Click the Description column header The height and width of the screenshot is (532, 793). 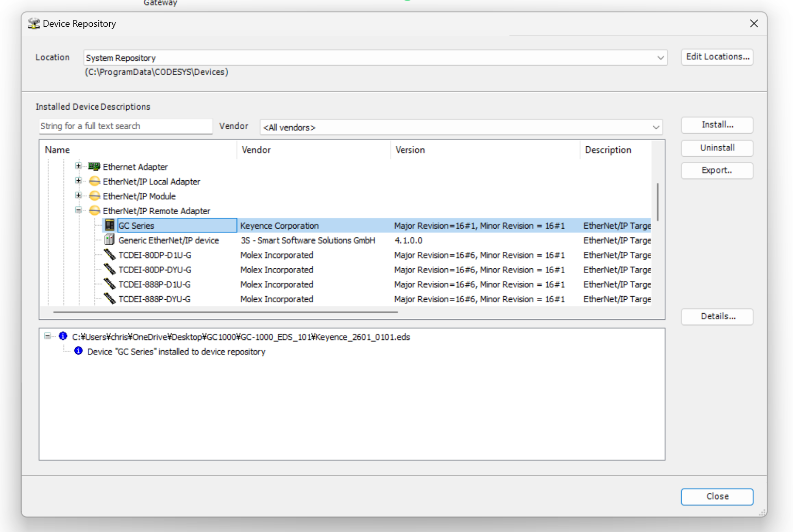(x=616, y=150)
